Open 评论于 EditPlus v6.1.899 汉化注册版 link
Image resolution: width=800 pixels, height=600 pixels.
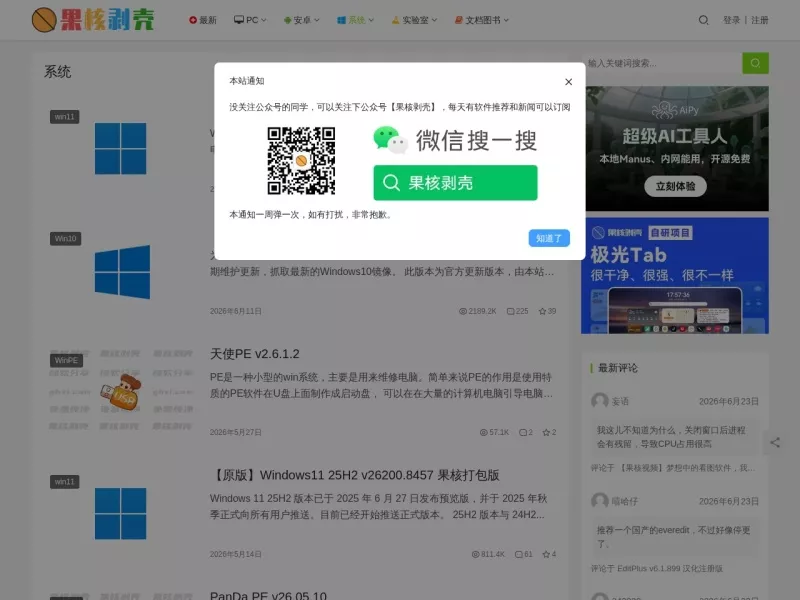[x=657, y=568]
